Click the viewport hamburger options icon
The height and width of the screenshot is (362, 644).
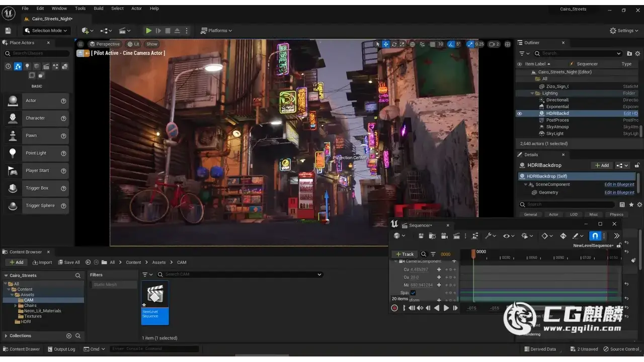80,44
